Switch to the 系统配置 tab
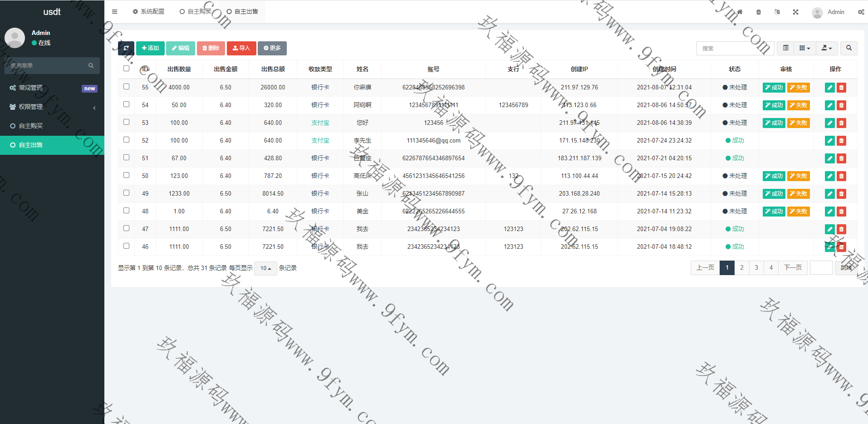The image size is (868, 424). pos(148,12)
